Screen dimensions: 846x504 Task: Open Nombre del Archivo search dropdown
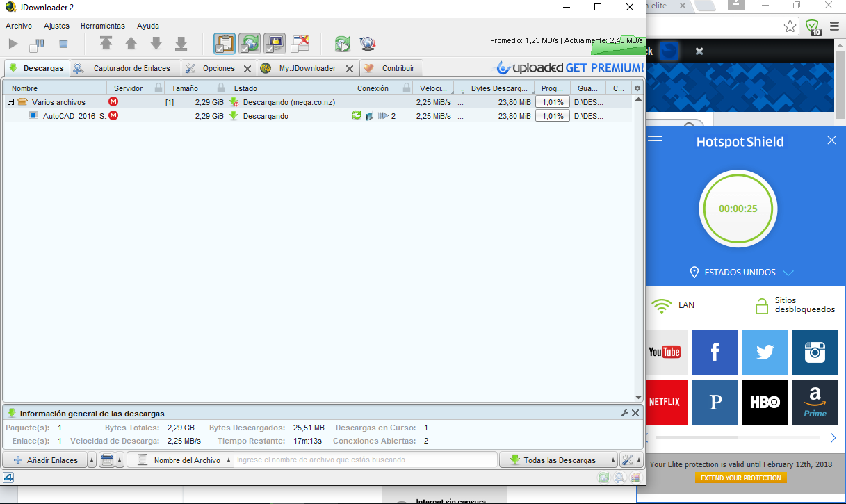180,460
